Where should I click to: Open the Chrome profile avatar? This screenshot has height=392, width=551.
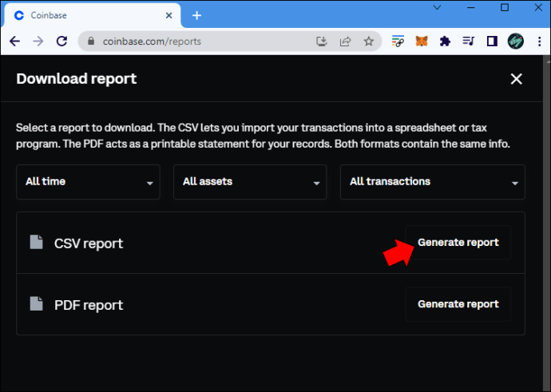pos(516,42)
